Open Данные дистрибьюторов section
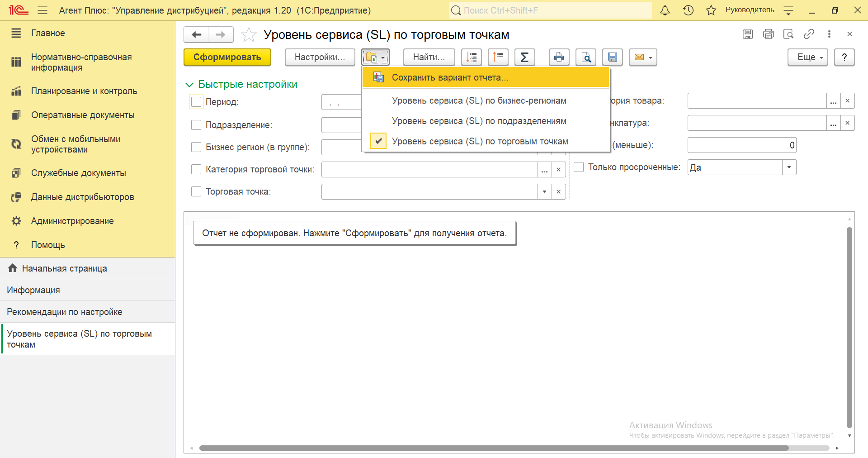This screenshot has height=458, width=868. [87, 197]
